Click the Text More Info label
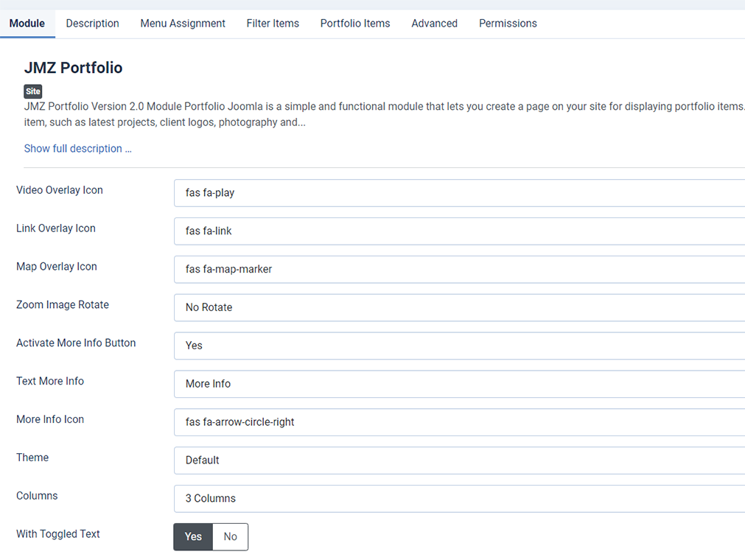745x560 pixels. pyautogui.click(x=50, y=381)
